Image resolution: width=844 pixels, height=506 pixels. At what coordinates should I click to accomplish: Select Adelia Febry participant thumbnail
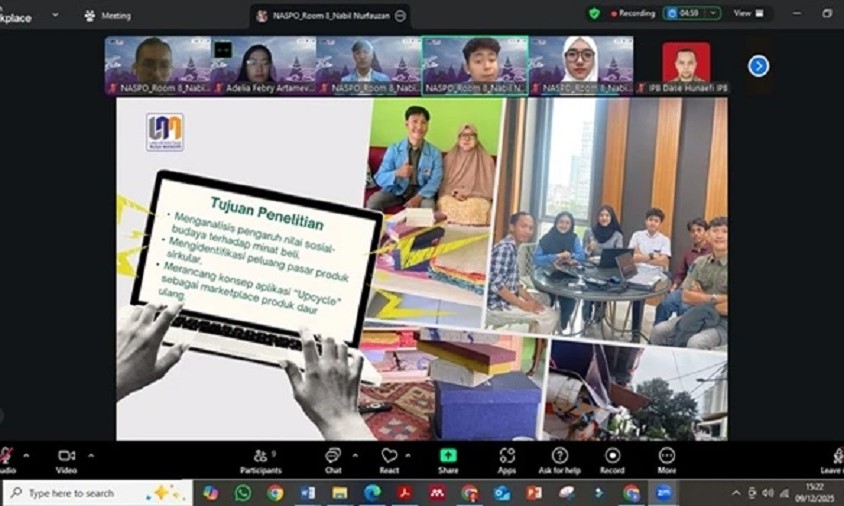[x=263, y=65]
